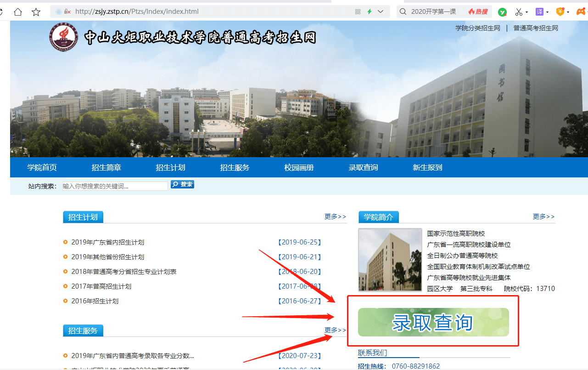588x370 pixels.
Task: Go to the browser home page icon
Action: 18,11
